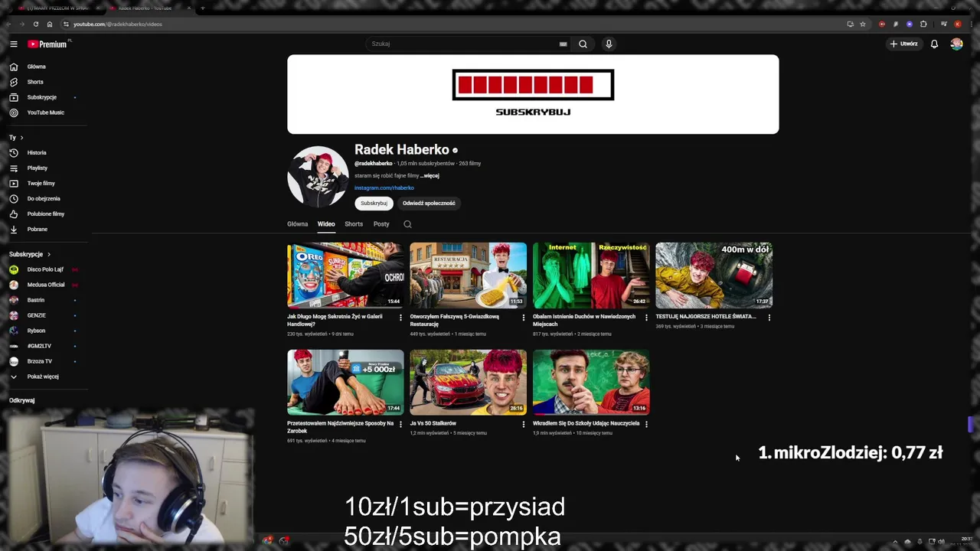
Task: Click the SUBSKRYBUJ channel banner
Action: click(x=533, y=94)
